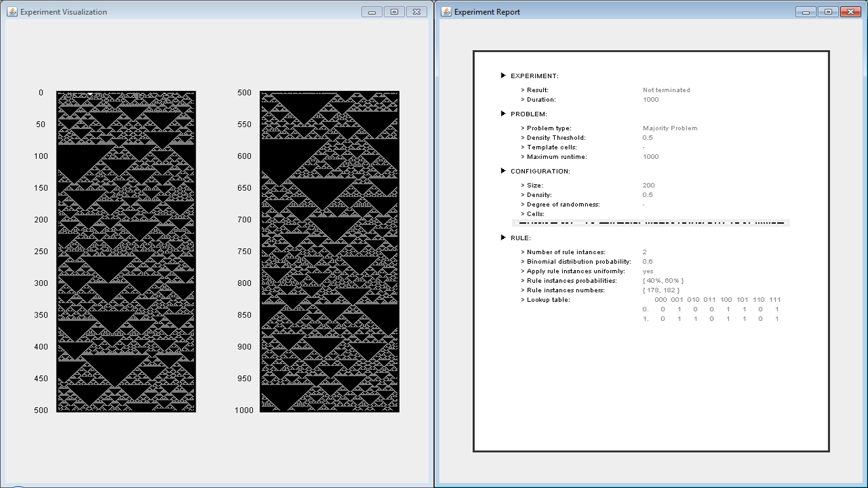The height and width of the screenshot is (488, 868).
Task: Close the Experiment Report window
Action: (850, 12)
